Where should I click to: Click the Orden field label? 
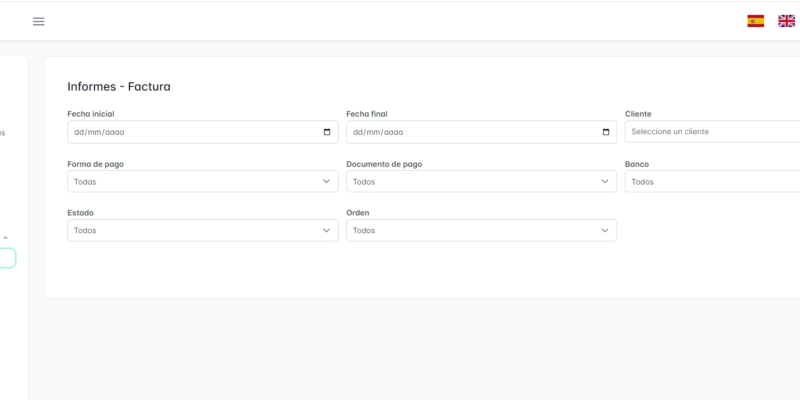point(358,213)
